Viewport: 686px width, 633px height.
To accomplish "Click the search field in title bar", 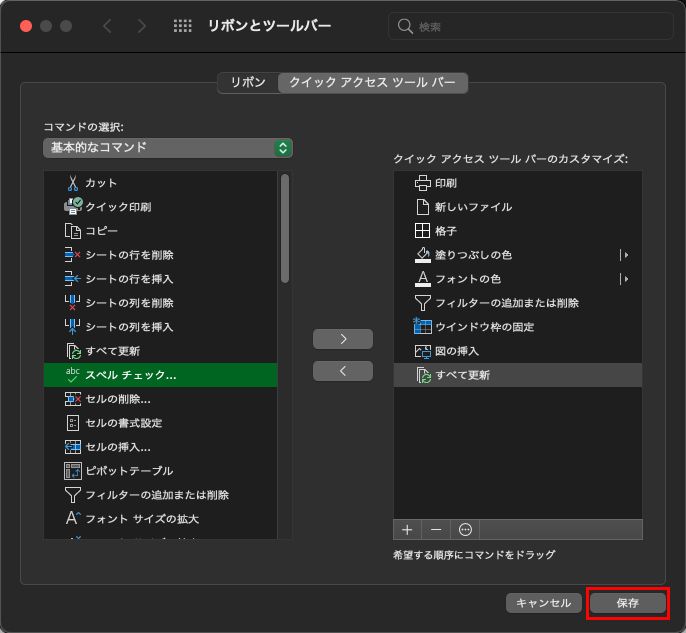I will (530, 26).
